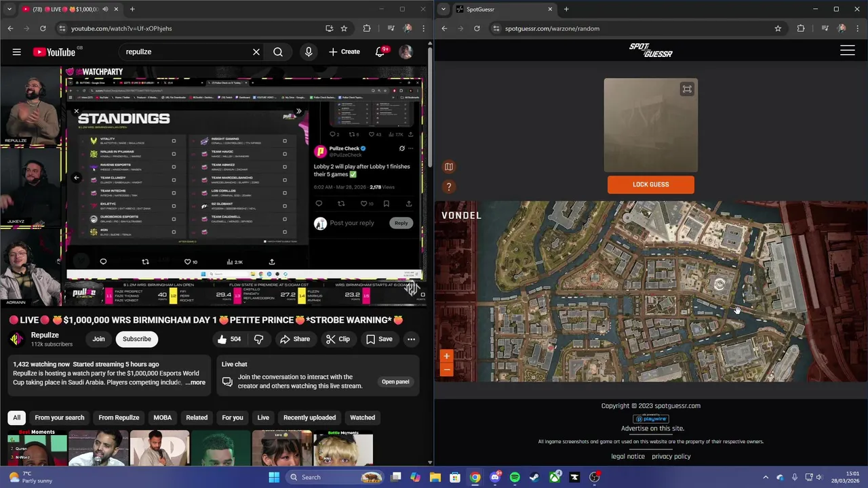Expand the SpotGuessr screenshot to fullscreen
This screenshot has width=868, height=488.
tap(687, 89)
